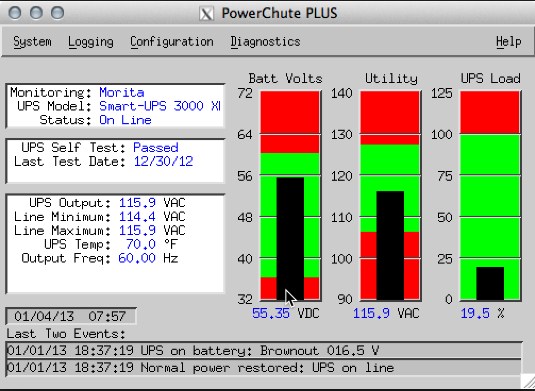Click the Batt Volts black level bar
535x391 pixels.
coord(290,239)
